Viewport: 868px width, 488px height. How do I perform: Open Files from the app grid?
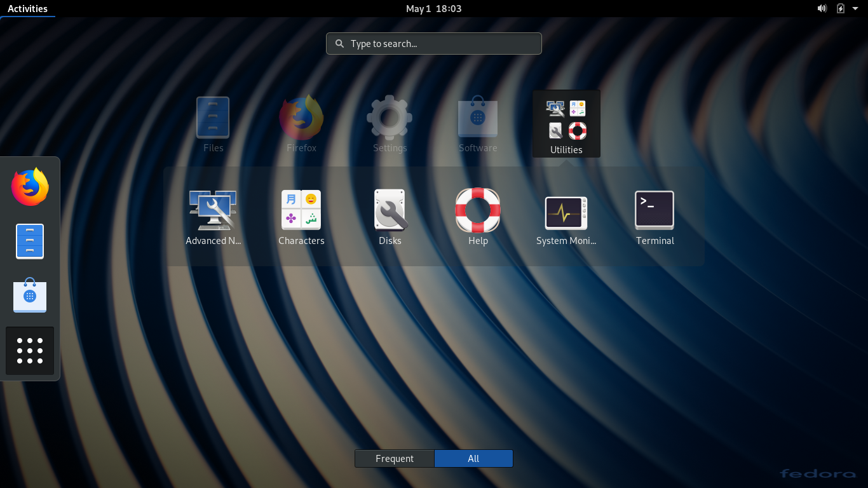pyautogui.click(x=213, y=124)
